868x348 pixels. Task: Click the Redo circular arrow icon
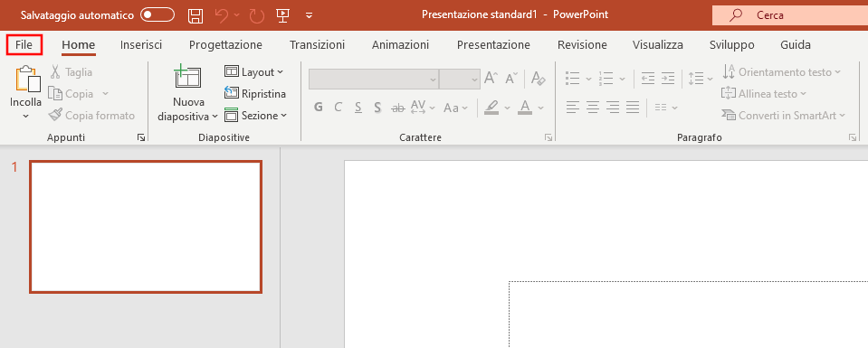coord(256,15)
